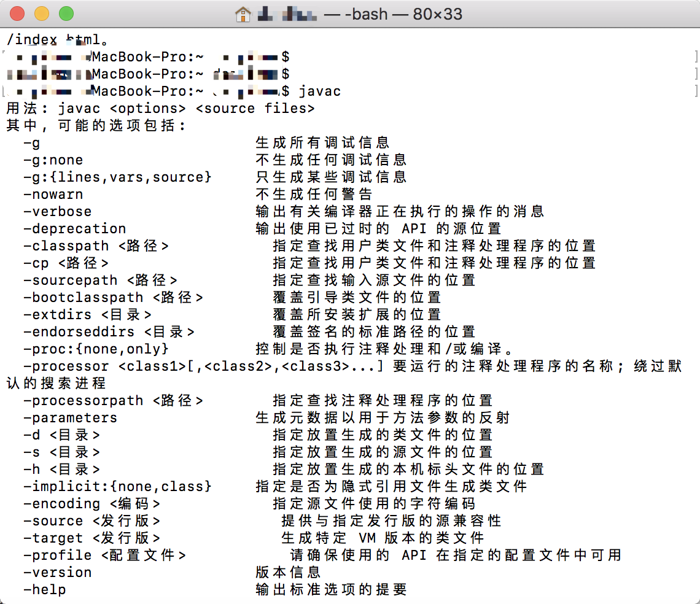Click the '其中, 可能的选项包括:' line
The image size is (700, 604).
(x=96, y=125)
